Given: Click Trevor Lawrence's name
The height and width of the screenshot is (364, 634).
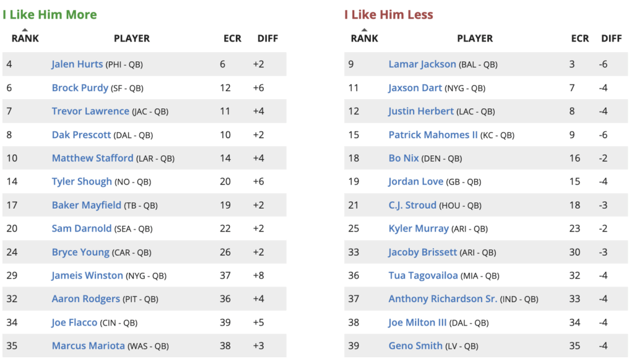Looking at the screenshot, I should [x=90, y=111].
